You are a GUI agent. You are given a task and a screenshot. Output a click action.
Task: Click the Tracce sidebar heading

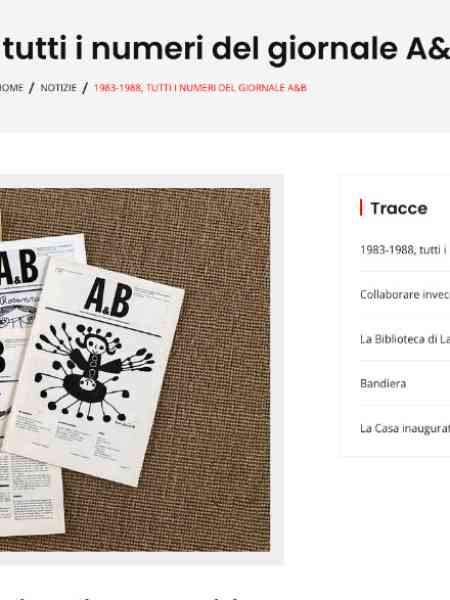click(x=399, y=208)
